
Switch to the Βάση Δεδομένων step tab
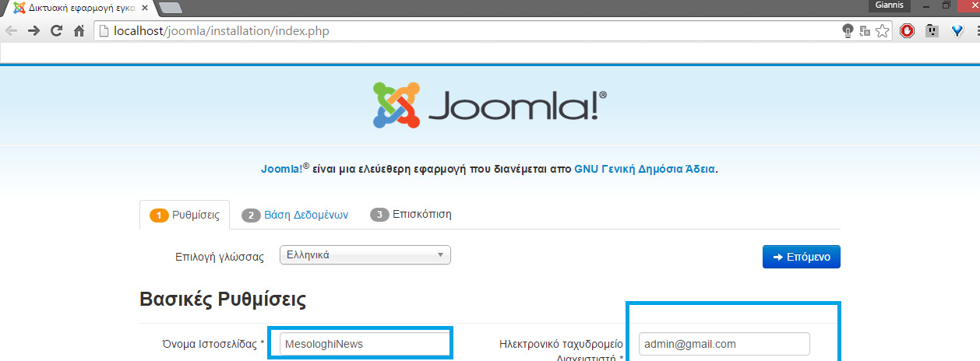[294, 215]
